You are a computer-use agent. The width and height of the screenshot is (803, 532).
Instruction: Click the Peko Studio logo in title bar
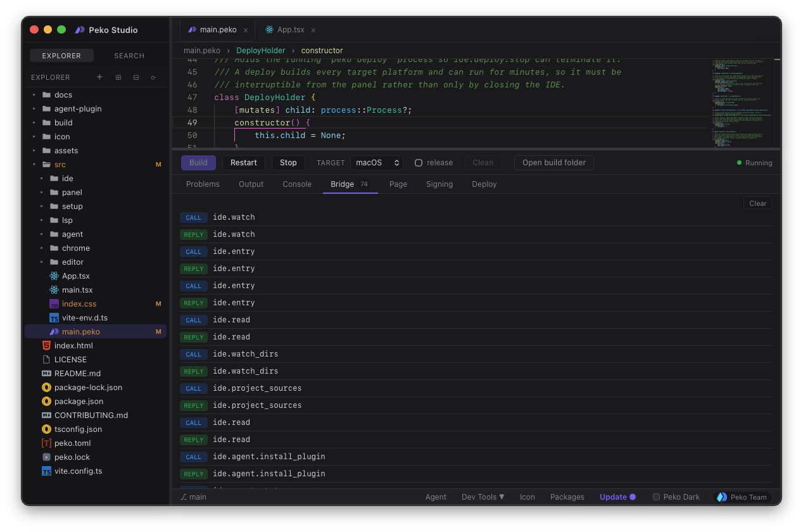click(x=80, y=30)
